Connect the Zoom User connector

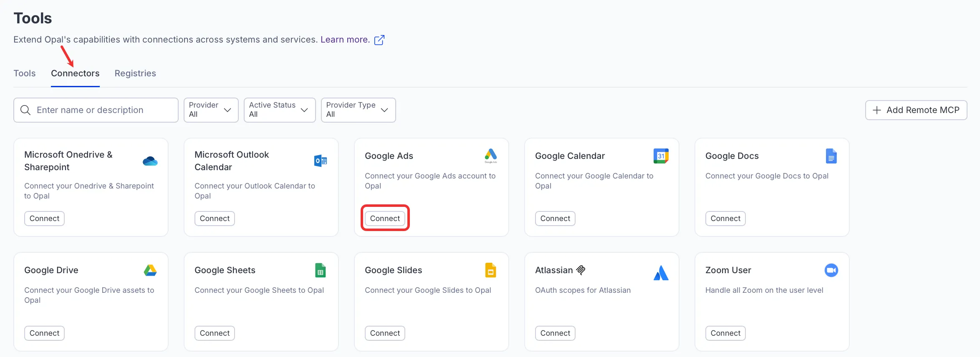point(725,333)
